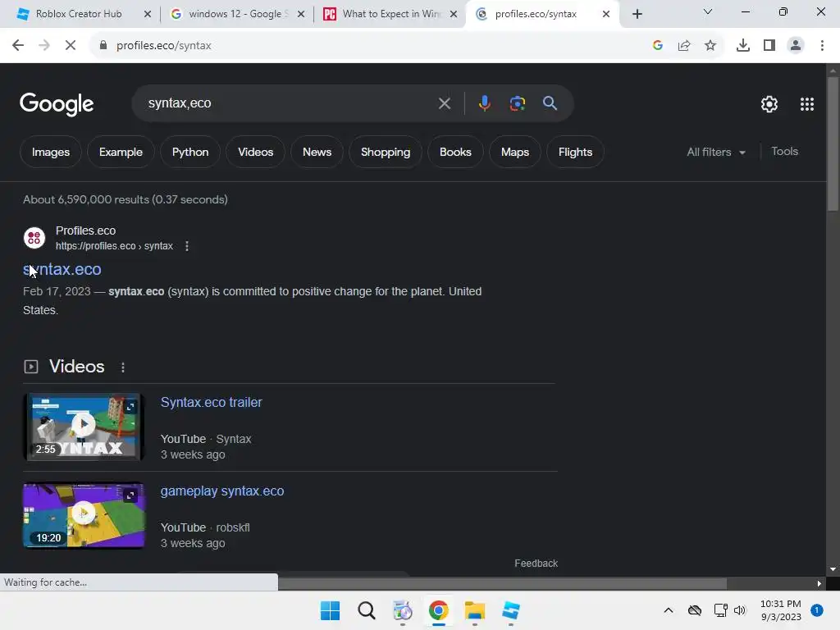840x630 pixels.
Task: Expand the tab search chevron
Action: pos(708,11)
